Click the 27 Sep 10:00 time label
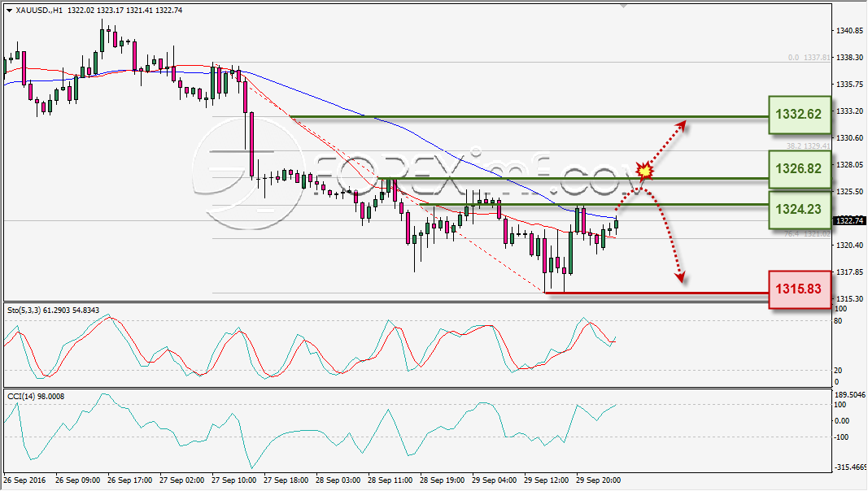Image resolution: width=868 pixels, height=491 pixels. coord(234,480)
